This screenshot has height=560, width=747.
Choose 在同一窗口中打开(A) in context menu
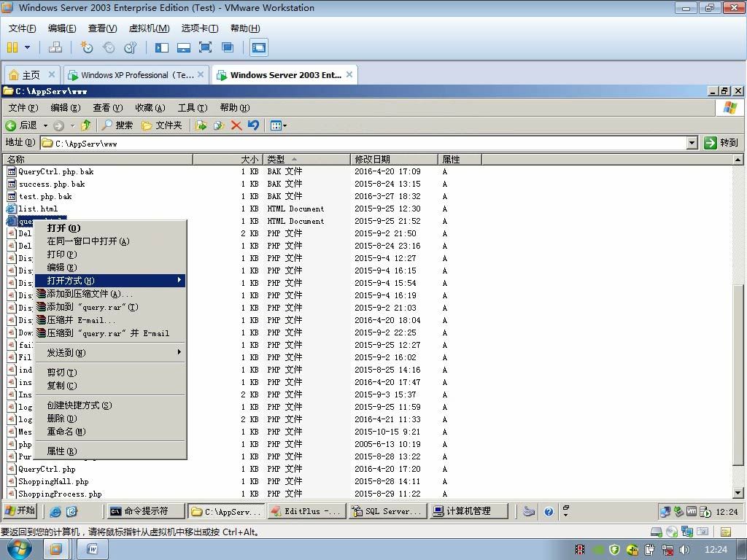110,241
